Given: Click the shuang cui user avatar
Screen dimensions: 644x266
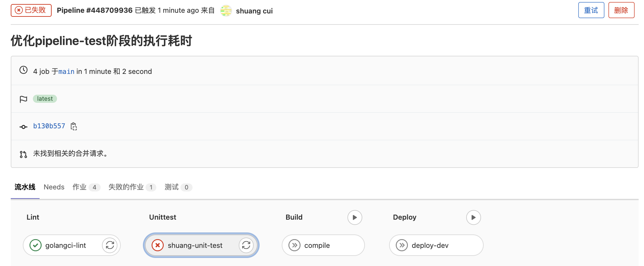Looking at the screenshot, I should (x=226, y=11).
